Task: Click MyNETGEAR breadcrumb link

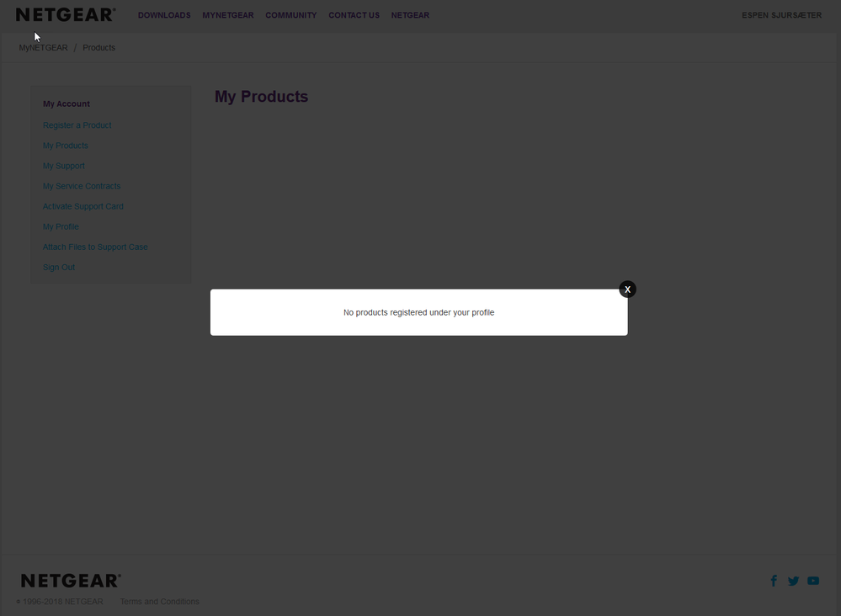Action: click(x=44, y=48)
